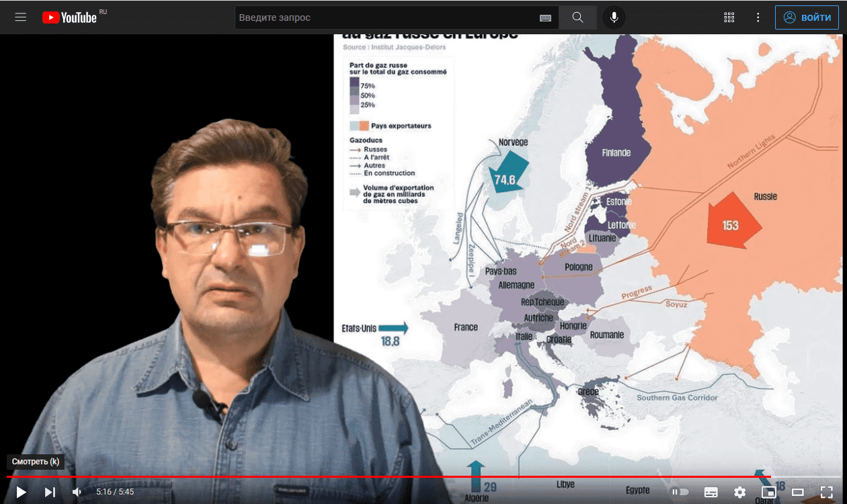Open the browser options three-dot menu
This screenshot has width=847, height=504.
tap(758, 17)
